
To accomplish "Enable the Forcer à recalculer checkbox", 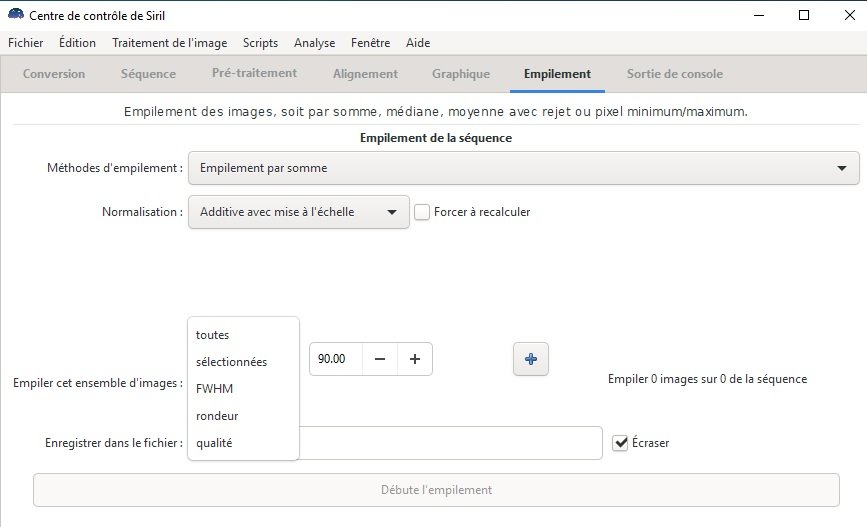I will coord(422,212).
